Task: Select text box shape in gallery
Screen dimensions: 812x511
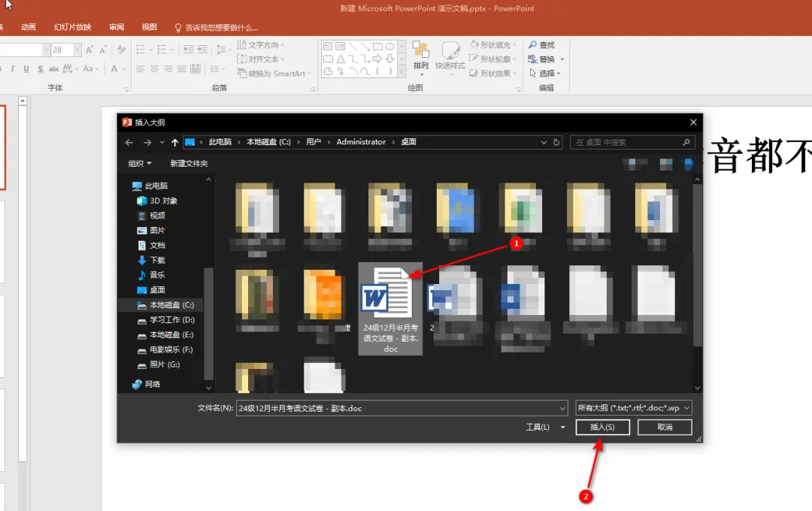Action: 328,47
